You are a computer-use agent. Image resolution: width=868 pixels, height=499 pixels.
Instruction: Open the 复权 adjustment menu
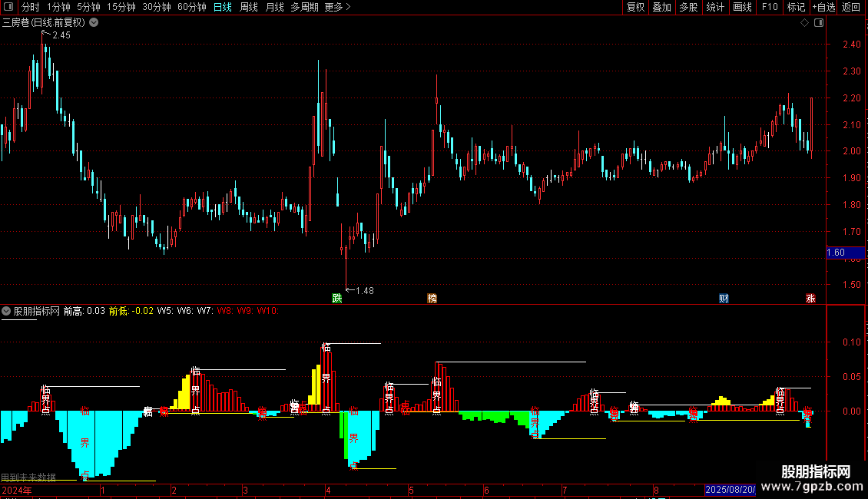635,7
